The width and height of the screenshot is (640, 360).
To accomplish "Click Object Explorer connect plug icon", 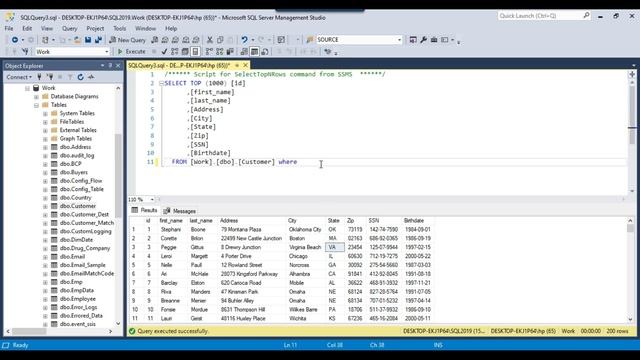I will click(x=39, y=77).
